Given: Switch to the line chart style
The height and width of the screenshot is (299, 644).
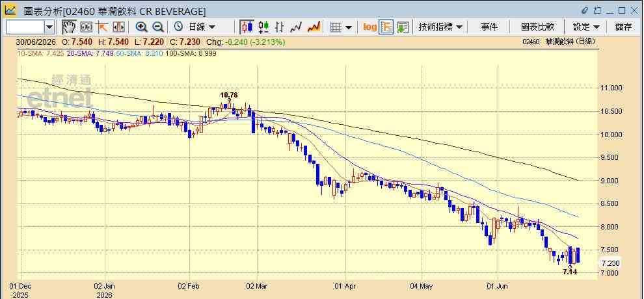Looking at the screenshot, I should (x=296, y=27).
